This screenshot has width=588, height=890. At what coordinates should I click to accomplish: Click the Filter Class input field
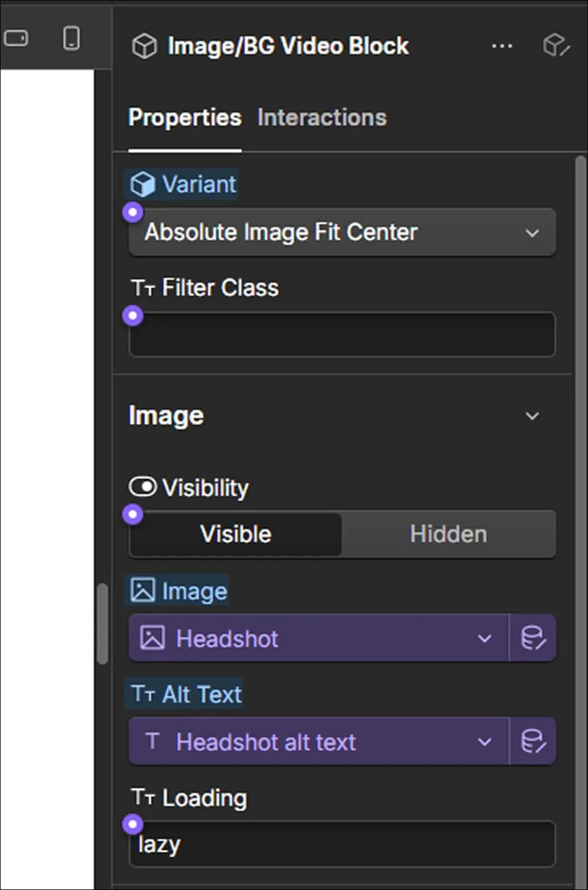coord(342,335)
